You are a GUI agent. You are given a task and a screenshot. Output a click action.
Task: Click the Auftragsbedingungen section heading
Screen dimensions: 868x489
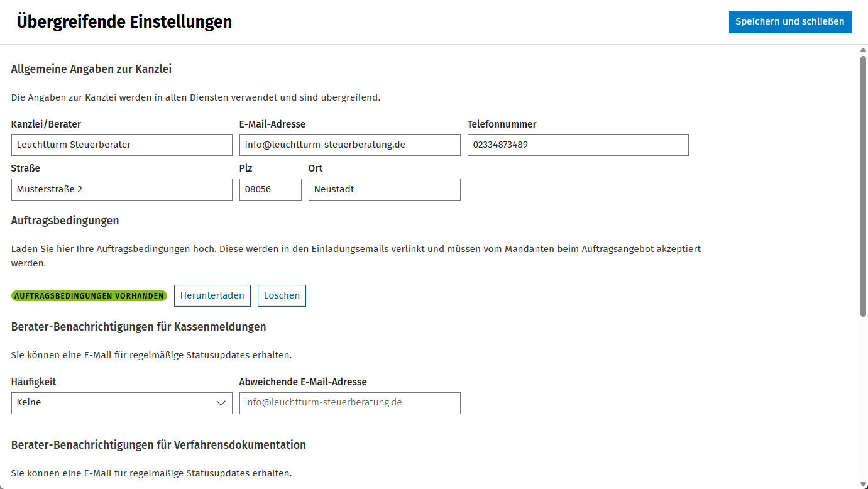coord(65,221)
